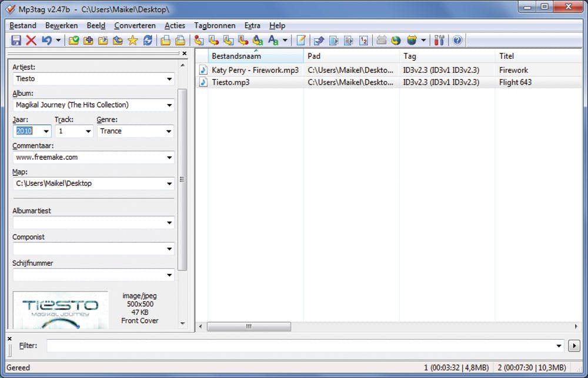
Task: Click the Auto-numbering wizard '12' icon
Action: coord(363,40)
